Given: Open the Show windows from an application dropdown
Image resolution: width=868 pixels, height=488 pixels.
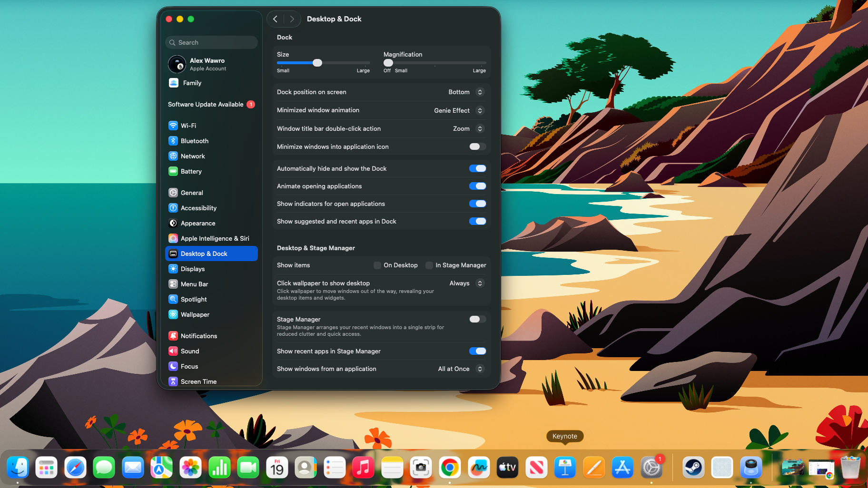Looking at the screenshot, I should pos(480,369).
